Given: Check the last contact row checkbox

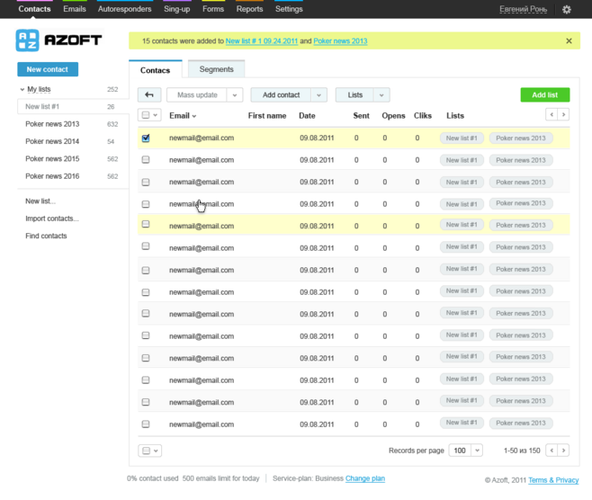Looking at the screenshot, I should [146, 424].
